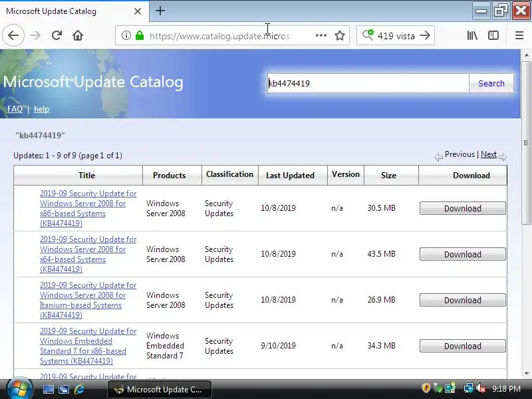
Task: Click the muted volume tray icon
Action: tap(480, 388)
